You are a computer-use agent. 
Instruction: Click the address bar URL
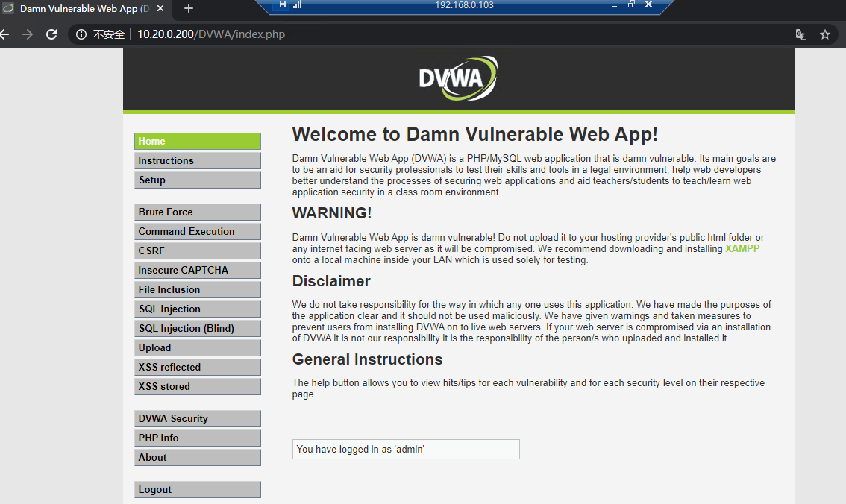211,34
